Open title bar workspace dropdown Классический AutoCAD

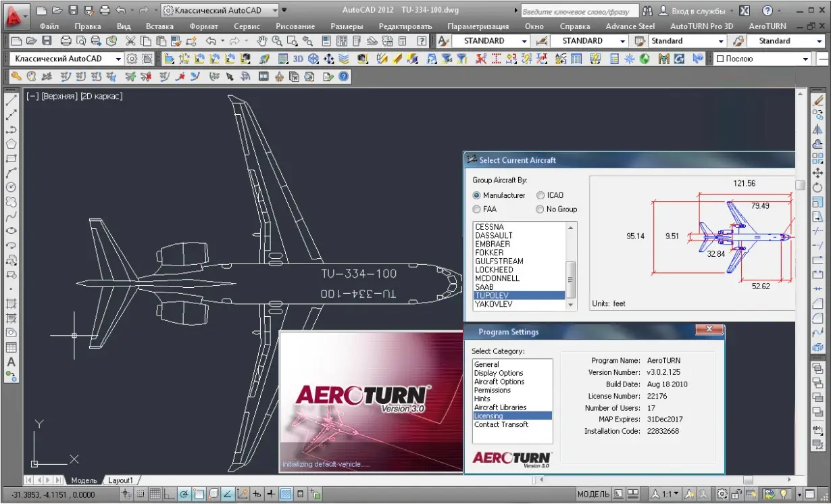[221, 11]
